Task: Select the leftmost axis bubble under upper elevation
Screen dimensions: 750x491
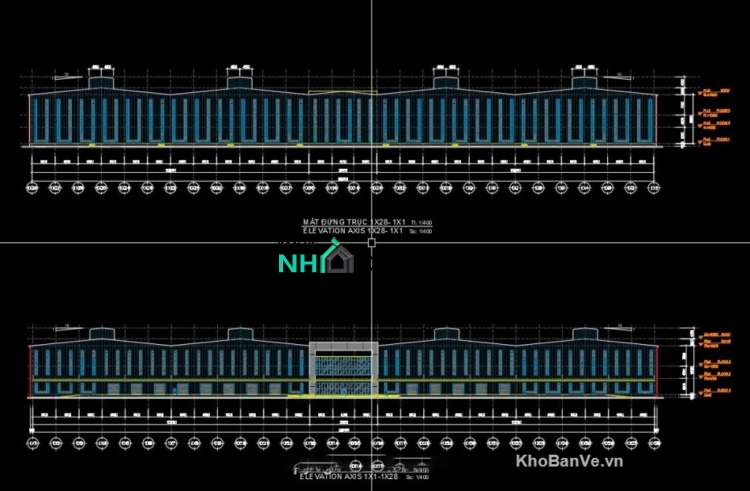Action: pos(32,187)
